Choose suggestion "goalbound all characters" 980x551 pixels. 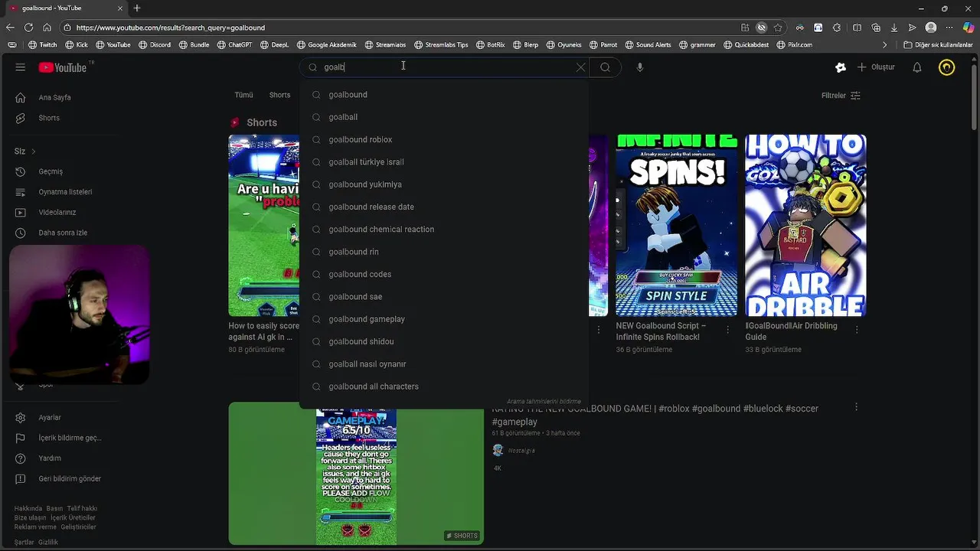click(x=444, y=386)
